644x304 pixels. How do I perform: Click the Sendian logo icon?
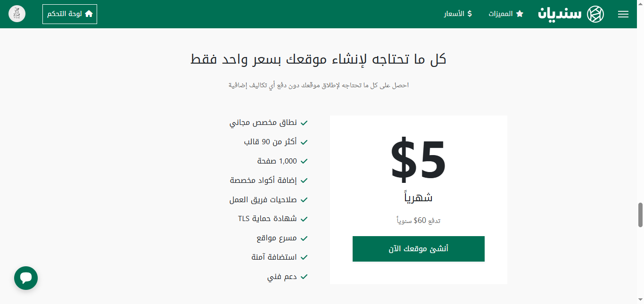coord(595,14)
